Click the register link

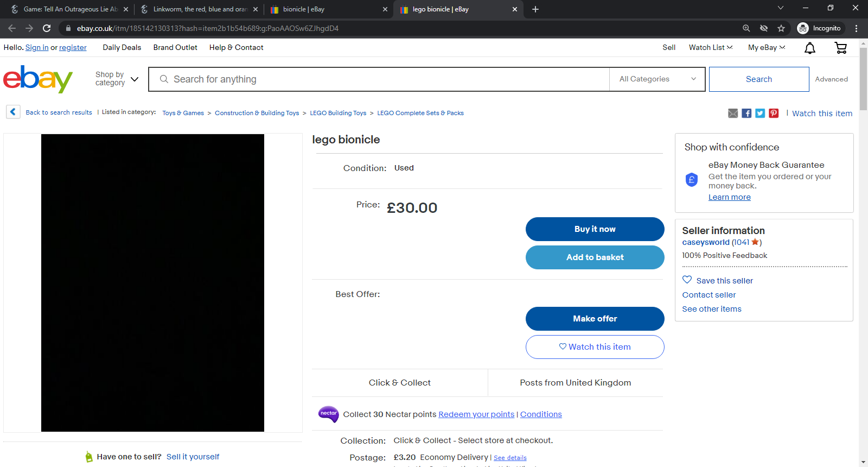pos(73,48)
